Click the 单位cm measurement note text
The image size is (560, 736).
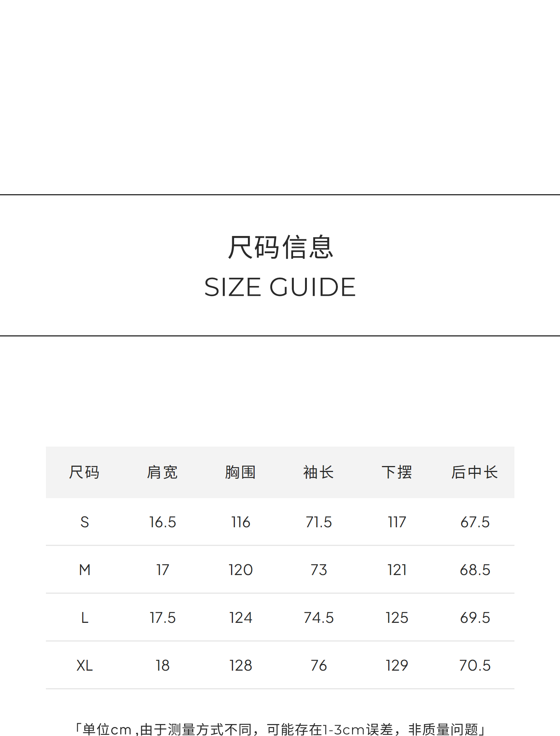(280, 729)
